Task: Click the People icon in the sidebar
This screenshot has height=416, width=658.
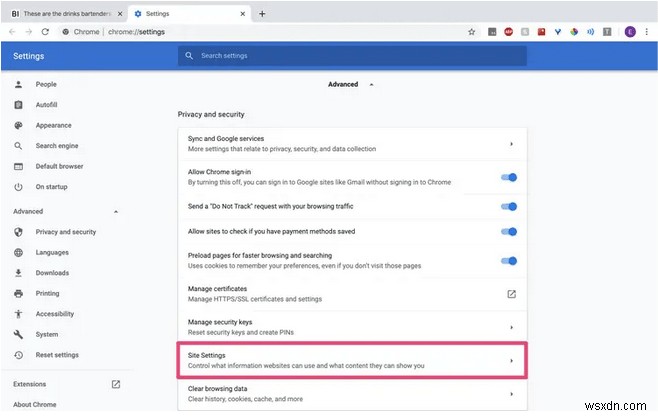Action: click(18, 86)
